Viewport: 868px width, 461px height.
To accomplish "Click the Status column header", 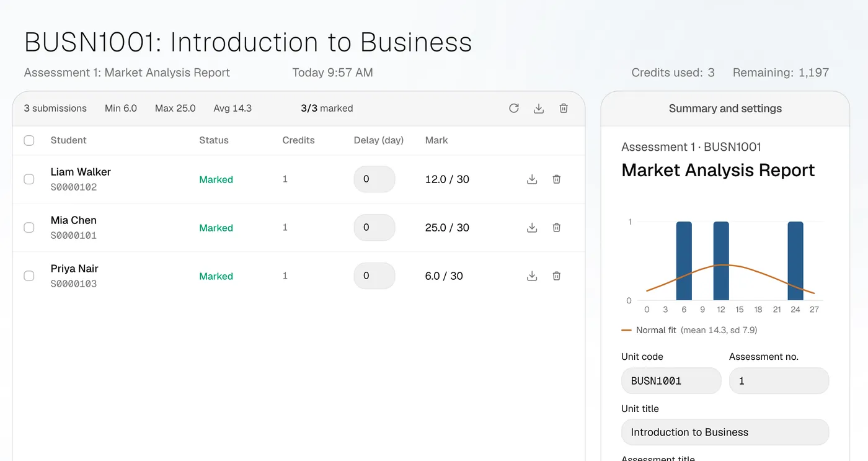I will [x=214, y=140].
